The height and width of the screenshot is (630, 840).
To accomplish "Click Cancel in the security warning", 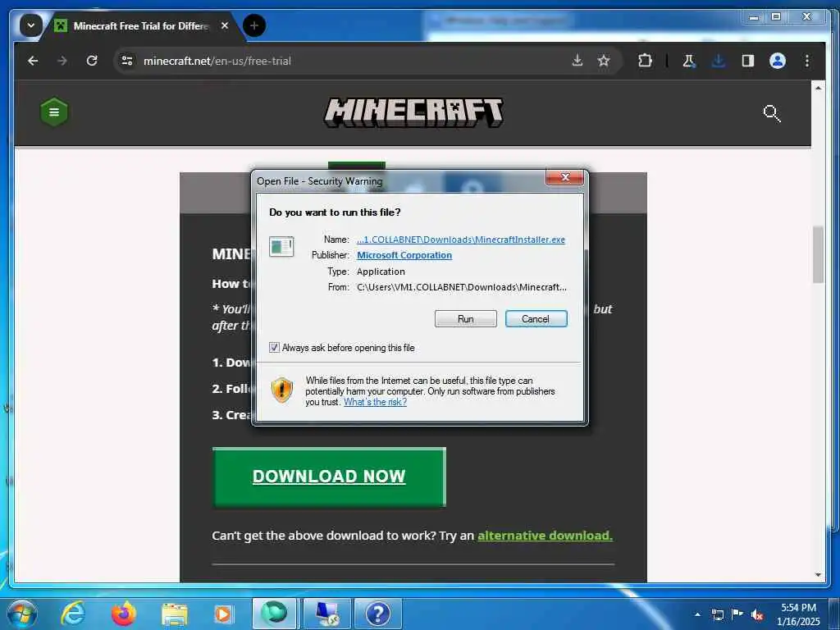I will pyautogui.click(x=536, y=319).
